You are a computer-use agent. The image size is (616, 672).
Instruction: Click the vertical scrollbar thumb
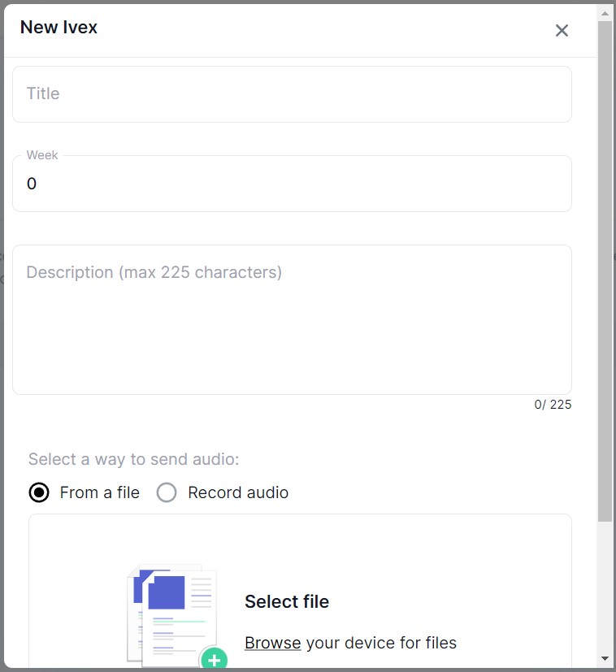(605, 268)
